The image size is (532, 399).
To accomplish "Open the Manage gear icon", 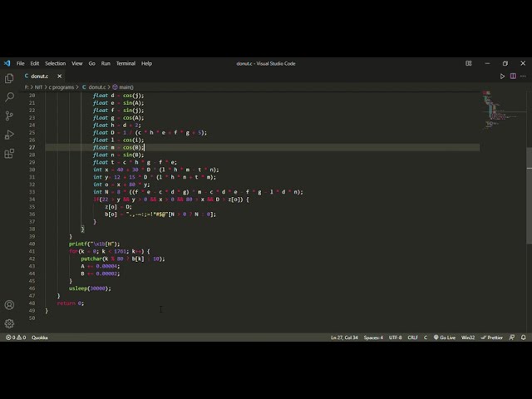I will pyautogui.click(x=9, y=323).
